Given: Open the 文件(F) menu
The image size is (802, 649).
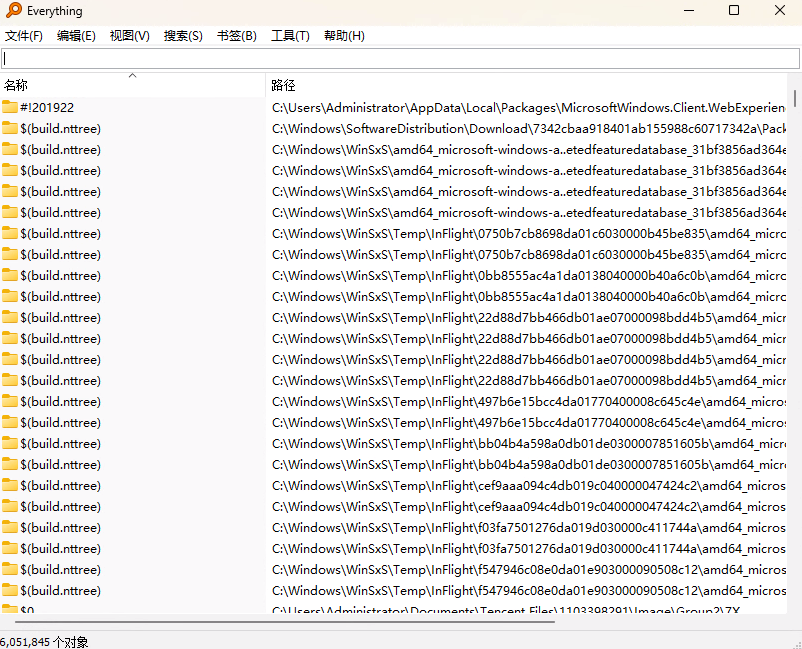Looking at the screenshot, I should coord(24,36).
